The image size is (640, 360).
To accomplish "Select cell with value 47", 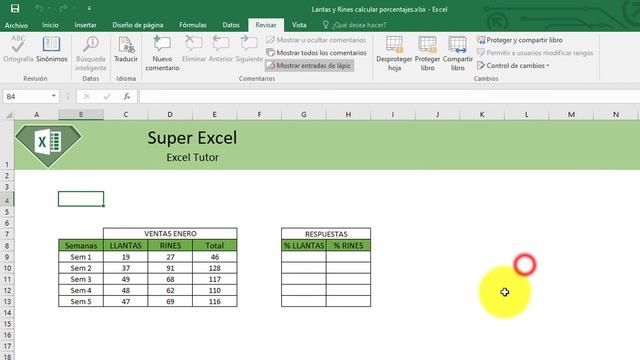I will coord(125,302).
